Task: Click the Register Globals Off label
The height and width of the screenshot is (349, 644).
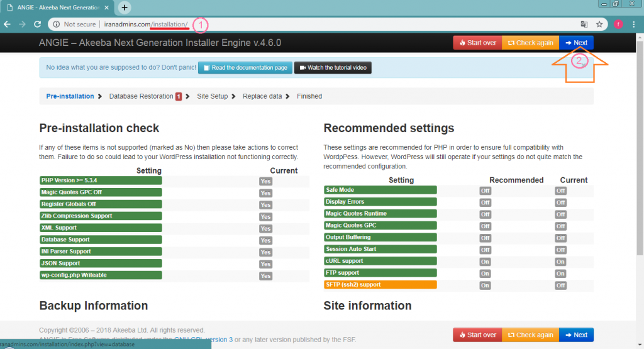Action: tap(101, 204)
